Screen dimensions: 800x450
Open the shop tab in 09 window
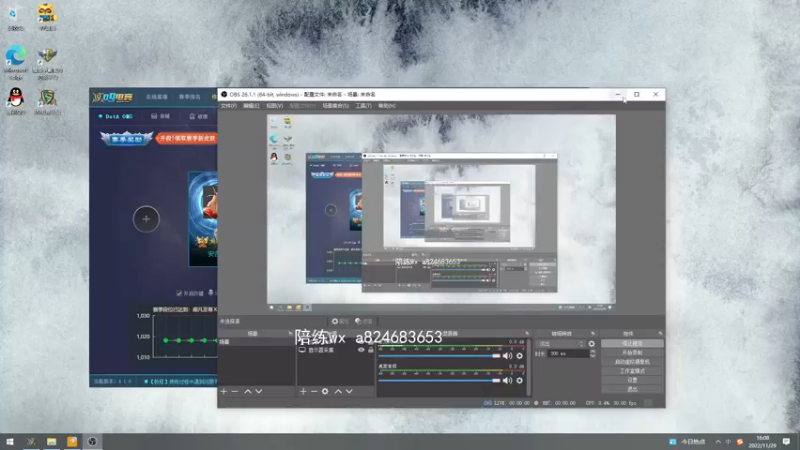(161, 116)
